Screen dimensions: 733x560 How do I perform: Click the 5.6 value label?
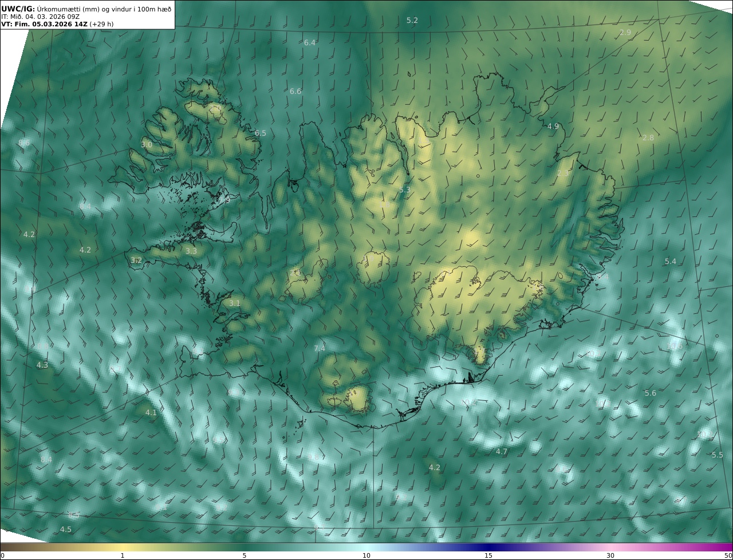coord(651,393)
